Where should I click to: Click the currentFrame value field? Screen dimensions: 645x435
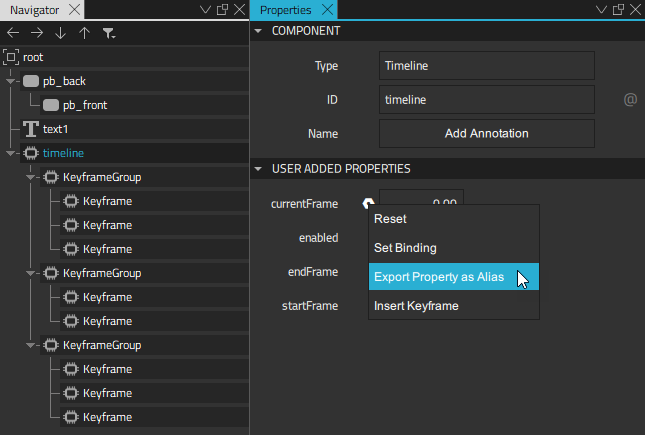tap(421, 197)
